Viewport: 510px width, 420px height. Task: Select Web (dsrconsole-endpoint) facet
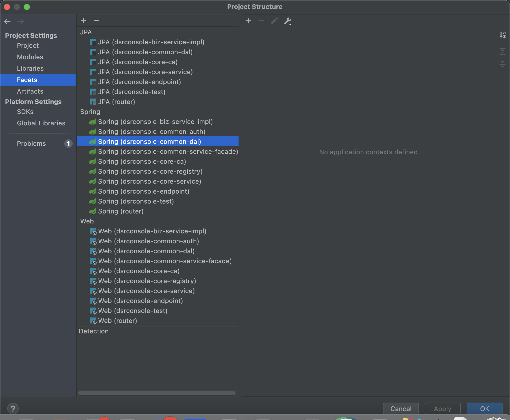point(140,301)
